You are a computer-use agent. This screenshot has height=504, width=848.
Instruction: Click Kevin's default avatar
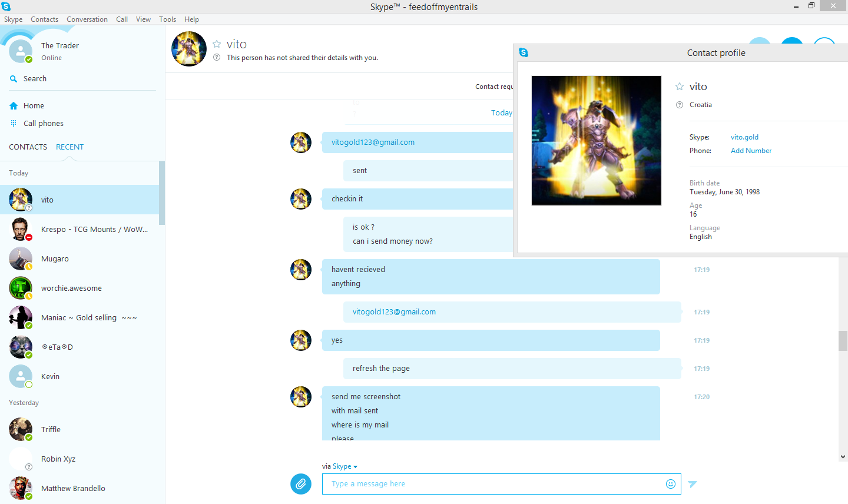[21, 376]
